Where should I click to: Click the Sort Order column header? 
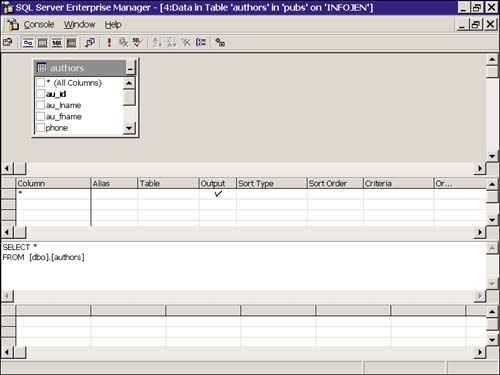(335, 183)
